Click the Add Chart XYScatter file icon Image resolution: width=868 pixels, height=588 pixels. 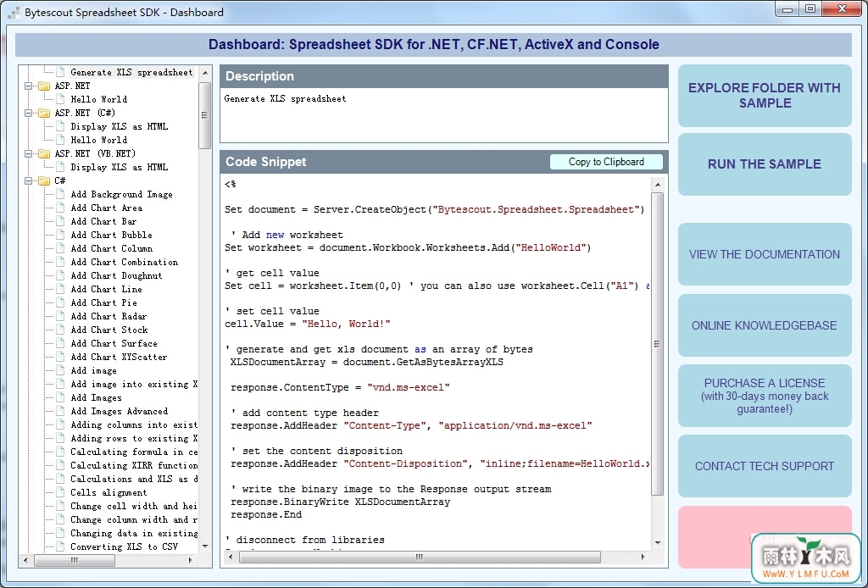click(x=60, y=357)
